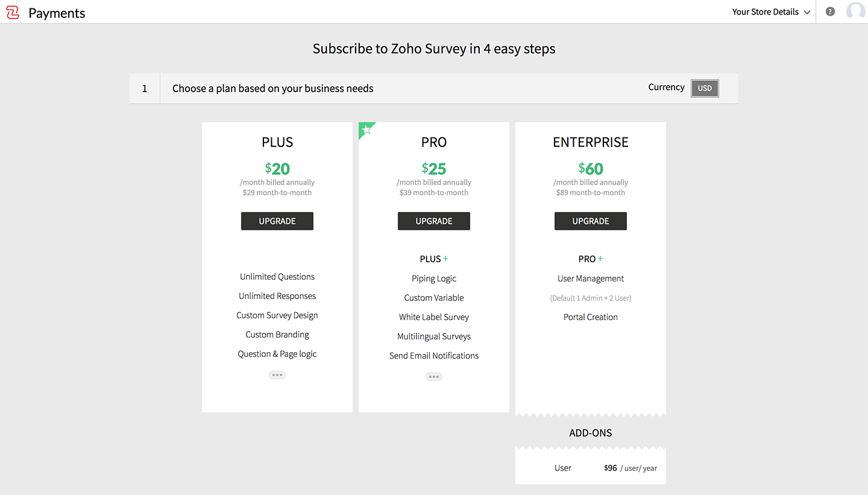Click the Zoho Payments logo icon
This screenshot has width=868, height=495.
[x=13, y=13]
